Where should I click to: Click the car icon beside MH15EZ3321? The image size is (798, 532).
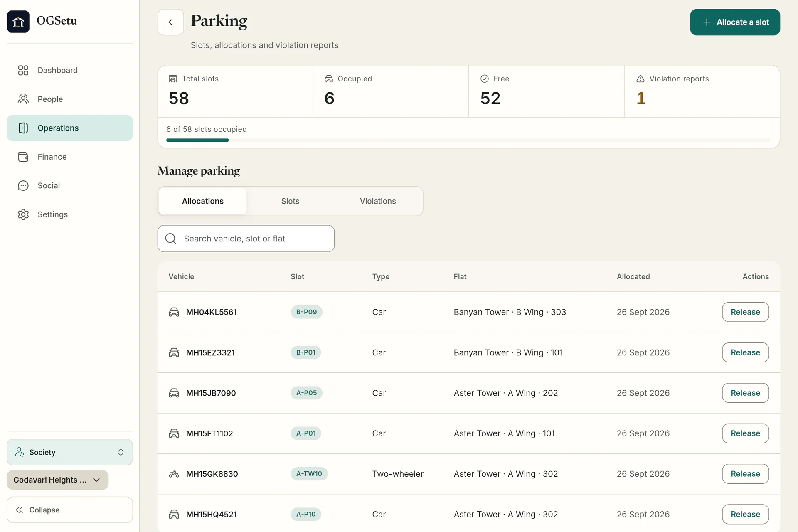[174, 352]
